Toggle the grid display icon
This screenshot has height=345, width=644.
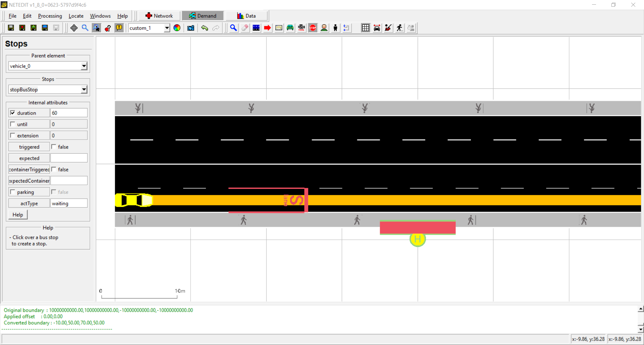[x=365, y=28]
